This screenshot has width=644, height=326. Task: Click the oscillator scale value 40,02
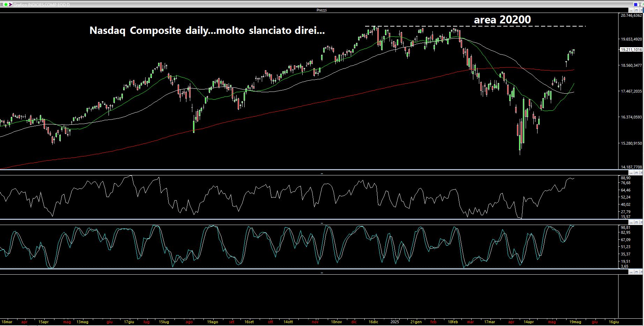626,204
